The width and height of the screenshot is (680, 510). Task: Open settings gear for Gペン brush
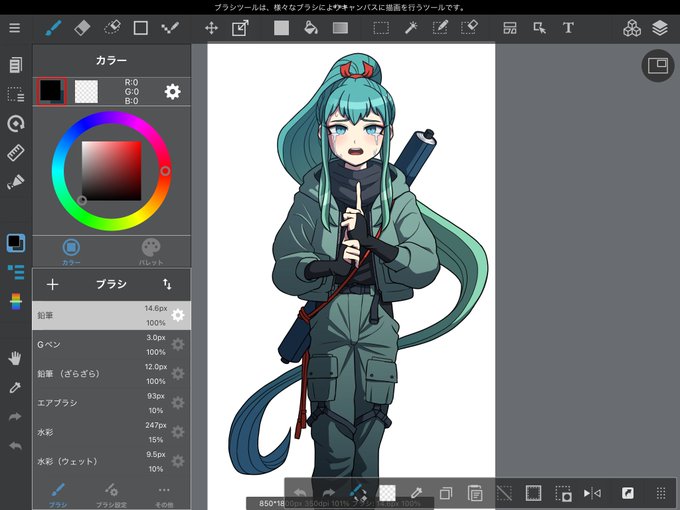(177, 345)
